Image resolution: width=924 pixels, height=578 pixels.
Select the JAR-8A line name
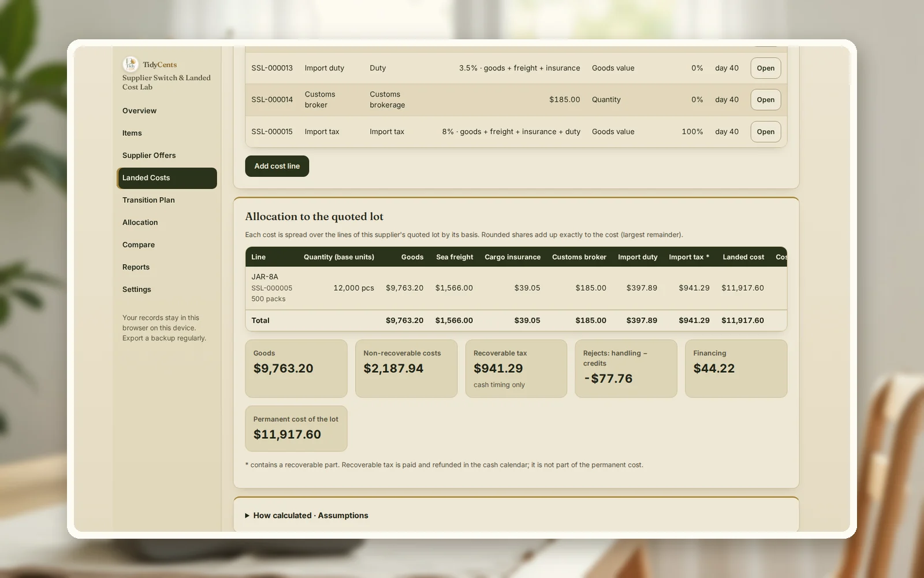(x=264, y=277)
